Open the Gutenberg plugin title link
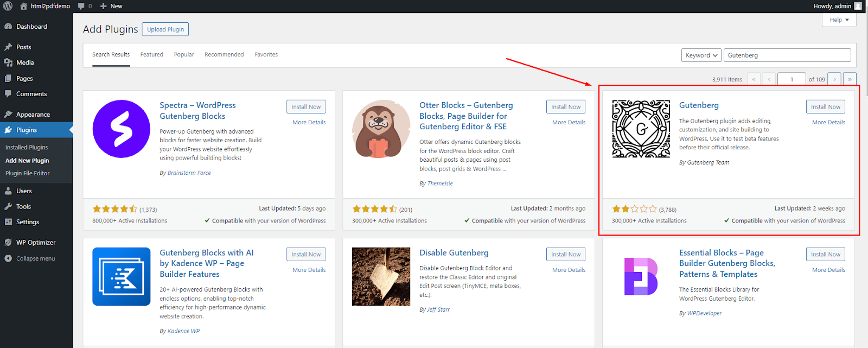This screenshot has height=348, width=868. click(x=699, y=105)
